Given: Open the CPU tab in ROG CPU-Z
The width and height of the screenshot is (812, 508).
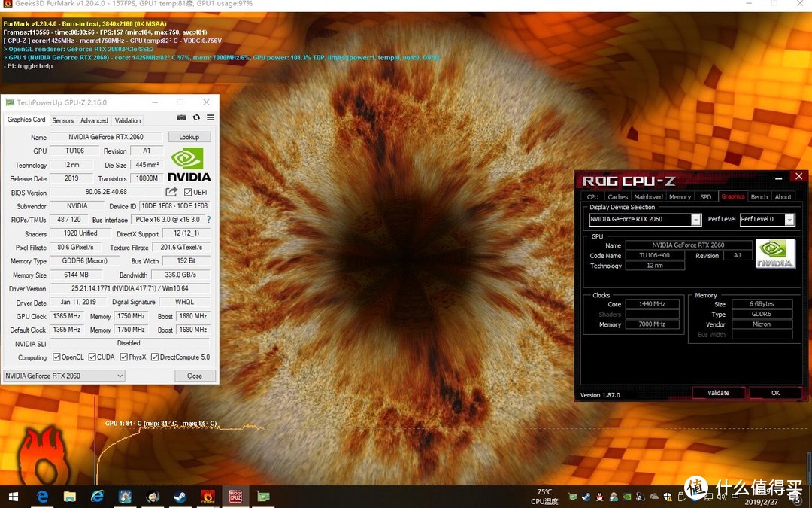Looking at the screenshot, I should 593,197.
